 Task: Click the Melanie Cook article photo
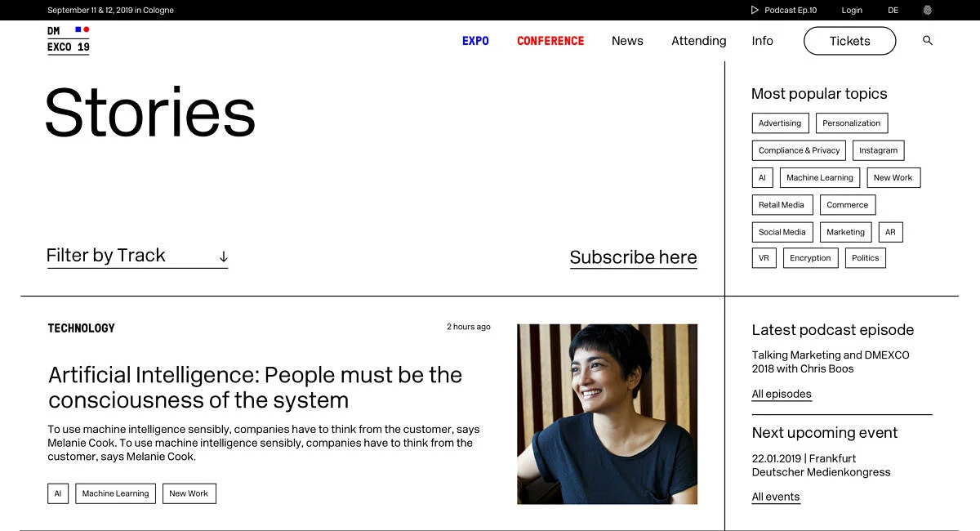pos(607,414)
